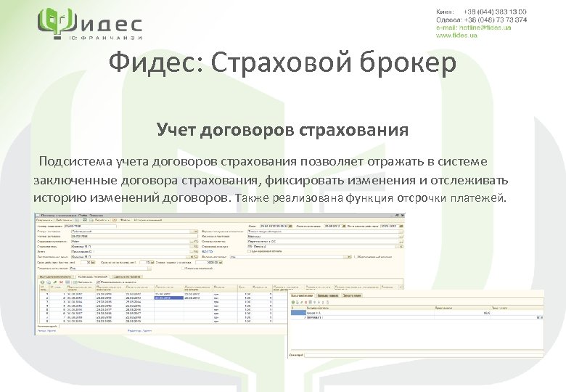566x392 pixels.
Task: Click the Edit row pencil icon in payments toolbar
Action: (55, 282)
